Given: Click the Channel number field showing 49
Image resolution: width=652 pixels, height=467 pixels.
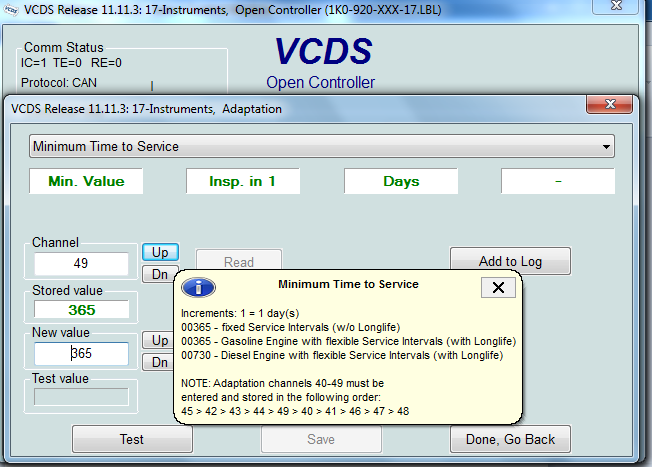Looking at the screenshot, I should 81,263.
